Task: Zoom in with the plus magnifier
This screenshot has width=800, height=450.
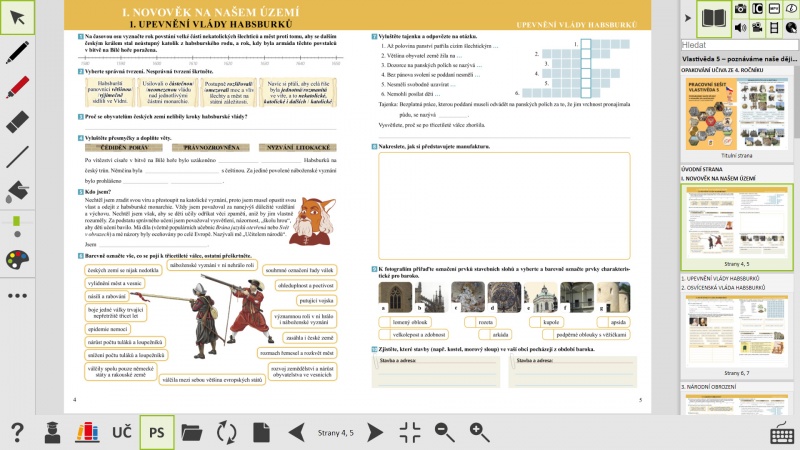Action: tap(480, 432)
